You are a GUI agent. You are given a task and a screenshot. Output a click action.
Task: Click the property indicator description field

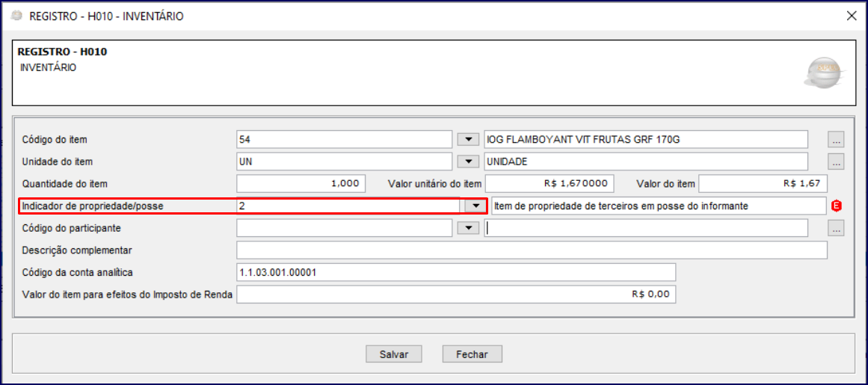point(659,206)
